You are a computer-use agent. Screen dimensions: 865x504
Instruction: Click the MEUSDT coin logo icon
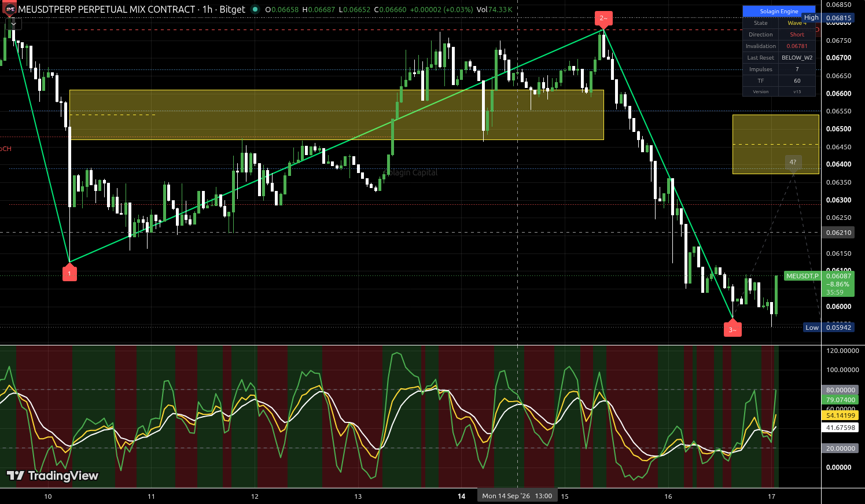10,9
